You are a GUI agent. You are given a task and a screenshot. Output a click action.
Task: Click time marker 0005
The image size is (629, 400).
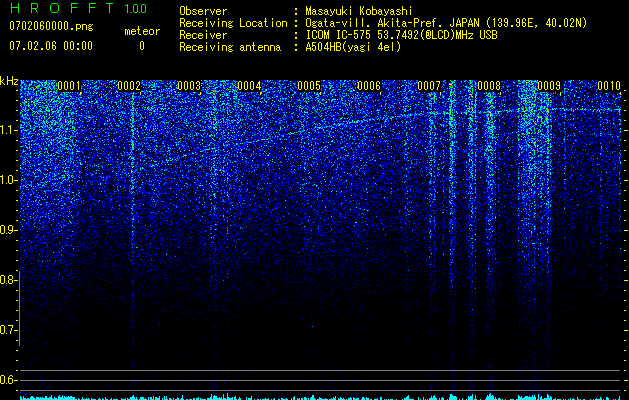pyautogui.click(x=309, y=86)
